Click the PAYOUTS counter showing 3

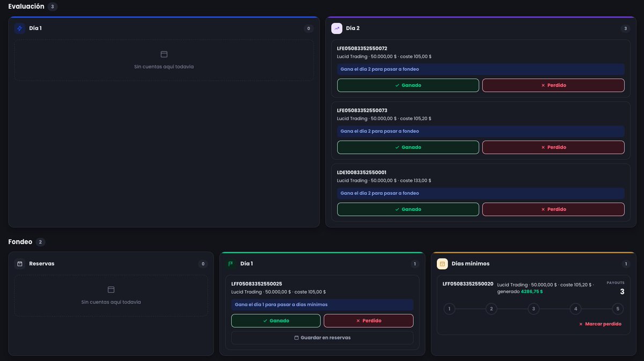point(622,292)
